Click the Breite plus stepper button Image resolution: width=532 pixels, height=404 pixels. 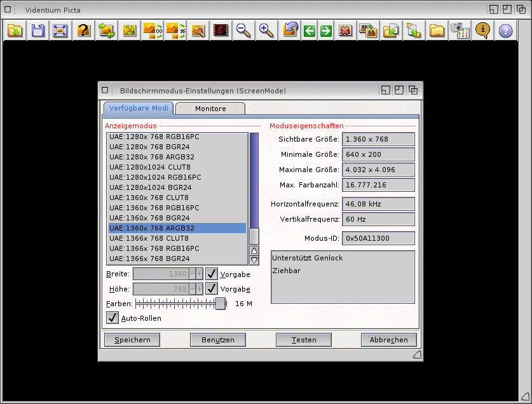200,274
